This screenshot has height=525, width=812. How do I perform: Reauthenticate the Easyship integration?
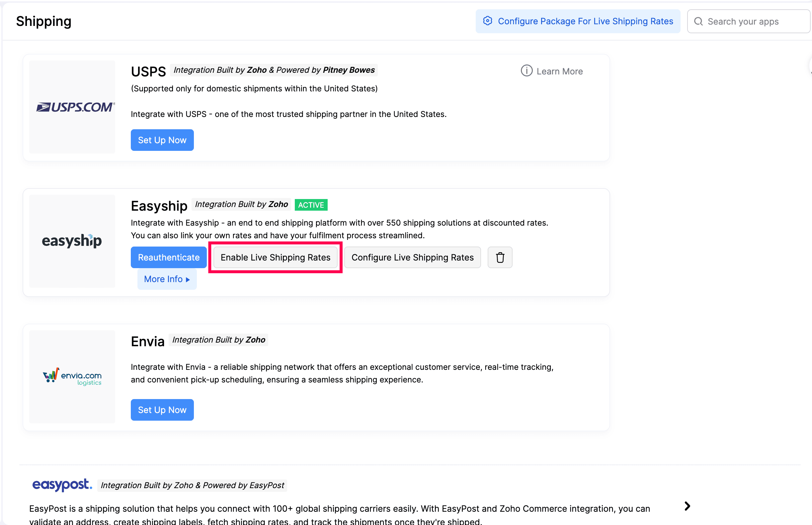click(x=169, y=258)
